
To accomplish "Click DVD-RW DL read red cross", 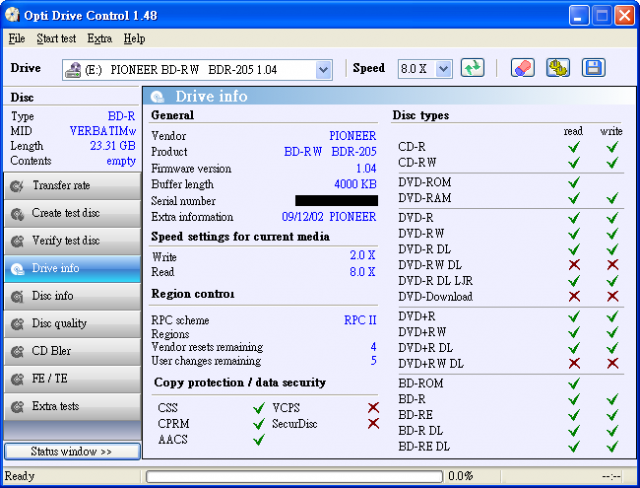I will 574,265.
